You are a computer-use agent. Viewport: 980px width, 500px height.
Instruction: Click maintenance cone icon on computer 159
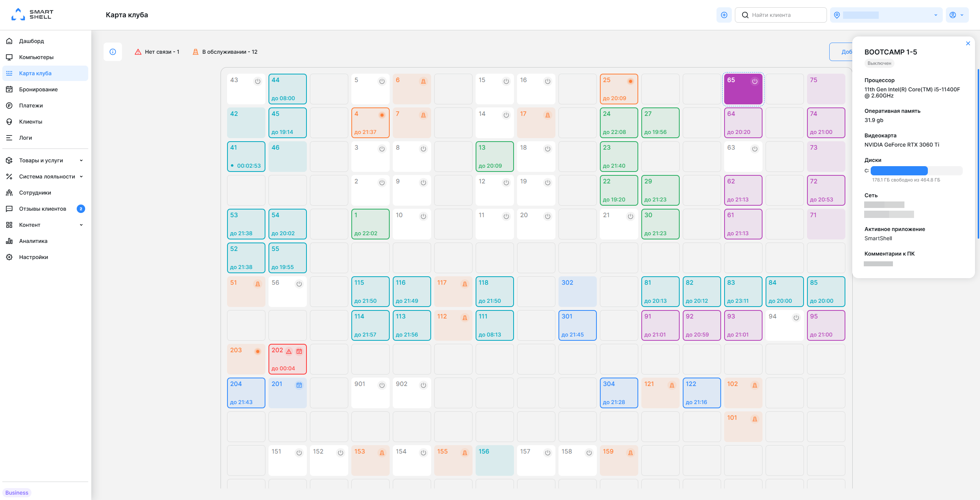pos(630,453)
